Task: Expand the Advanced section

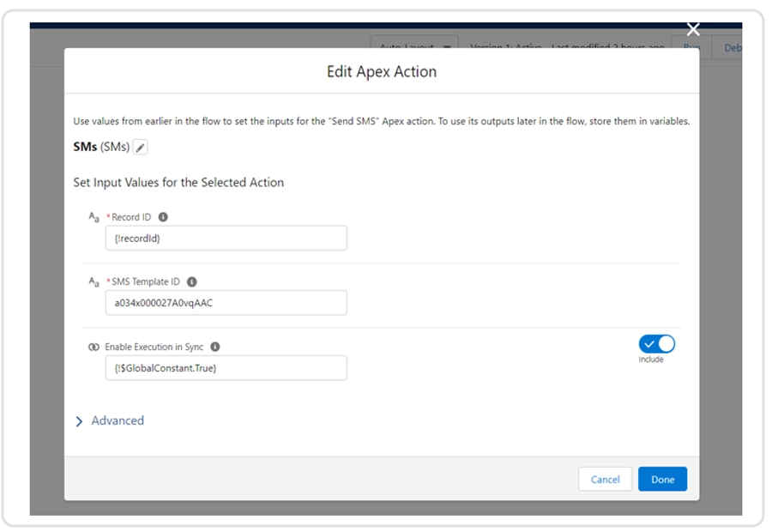Action: [118, 420]
